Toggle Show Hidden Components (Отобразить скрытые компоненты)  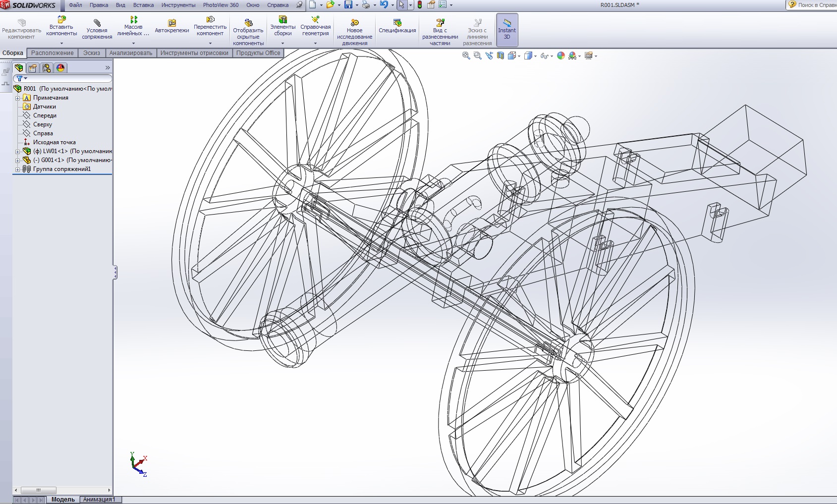pos(248,23)
